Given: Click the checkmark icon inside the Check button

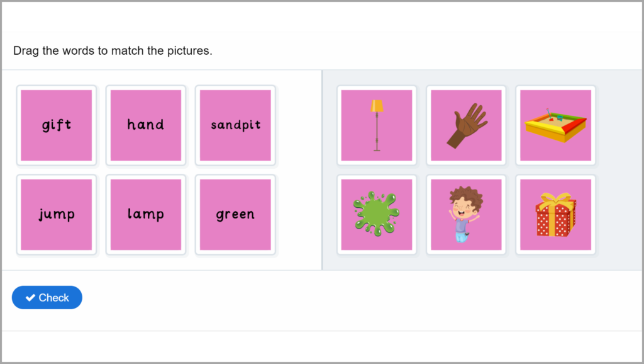Looking at the screenshot, I should pyautogui.click(x=30, y=297).
